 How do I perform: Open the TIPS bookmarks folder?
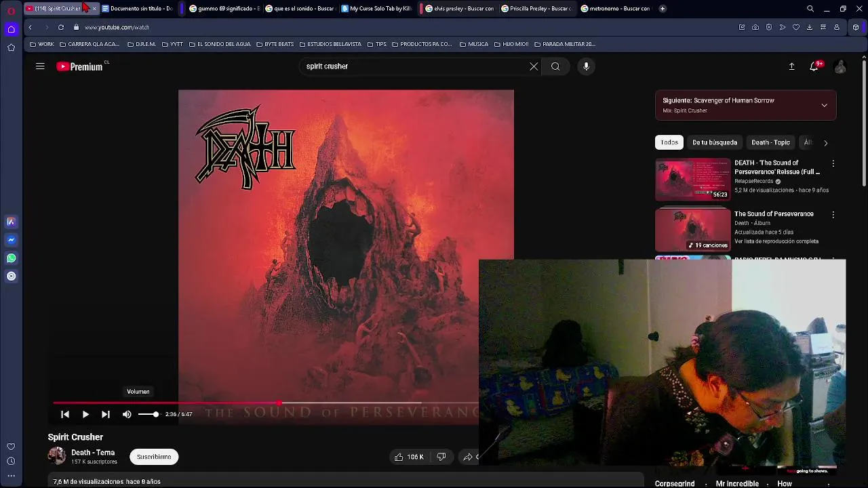pos(376,44)
